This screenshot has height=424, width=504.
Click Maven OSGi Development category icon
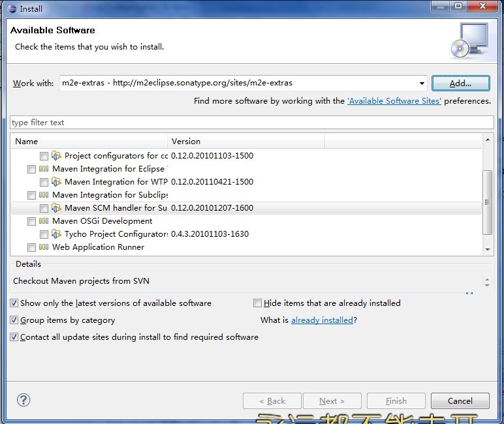coord(44,221)
